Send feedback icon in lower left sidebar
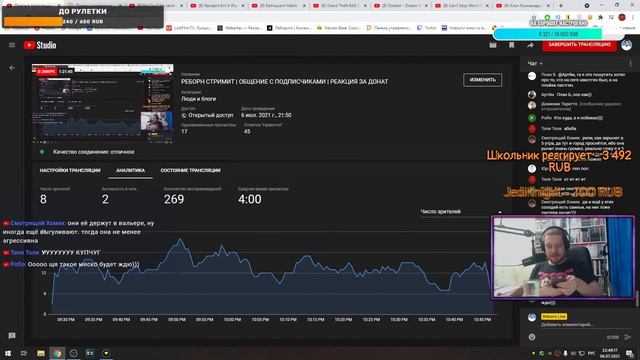 click(x=12, y=336)
